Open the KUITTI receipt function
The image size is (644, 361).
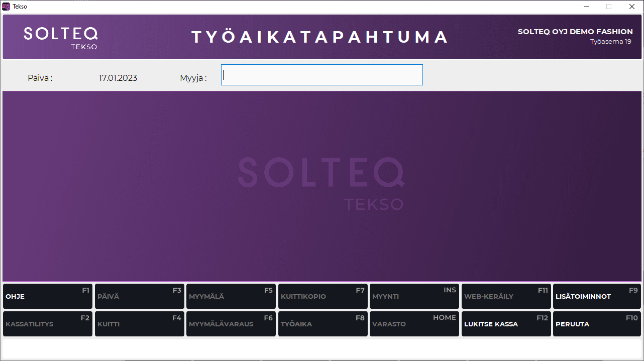pos(139,324)
